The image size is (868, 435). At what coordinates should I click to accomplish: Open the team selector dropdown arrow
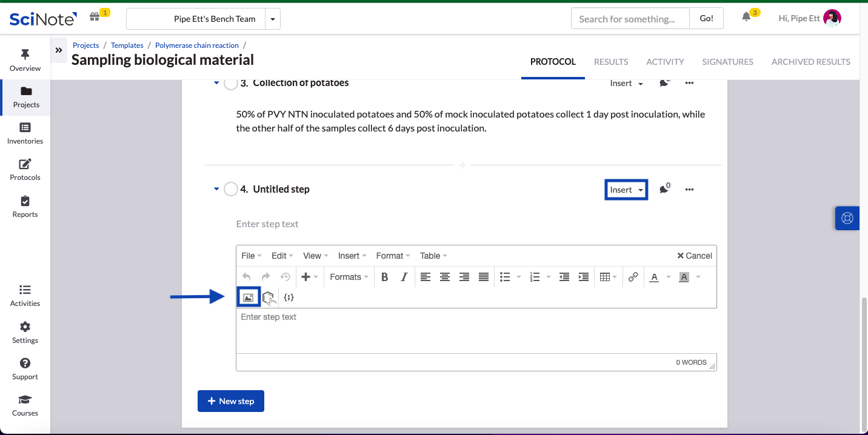point(273,19)
